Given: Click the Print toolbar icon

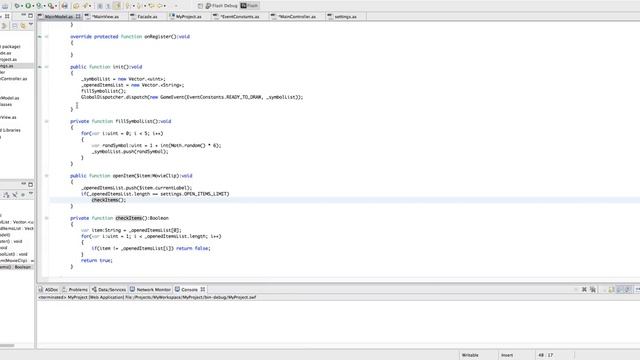Looking at the screenshot, I should 64,6.
